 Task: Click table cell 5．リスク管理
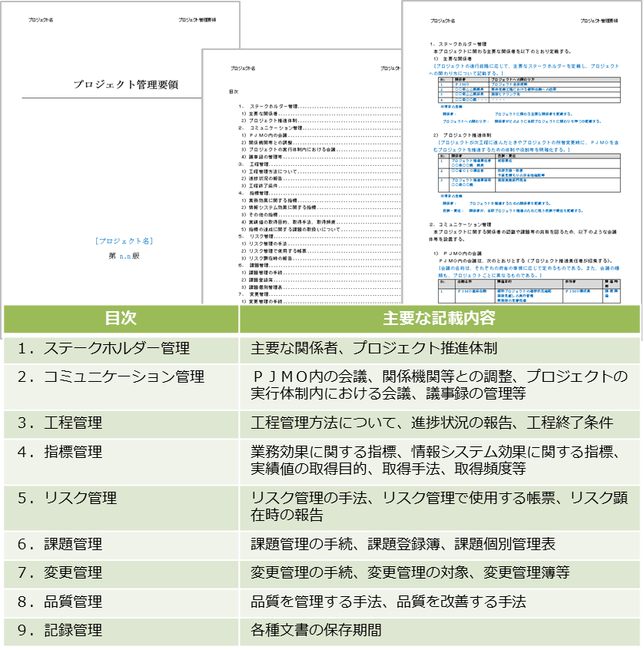[x=121, y=508]
